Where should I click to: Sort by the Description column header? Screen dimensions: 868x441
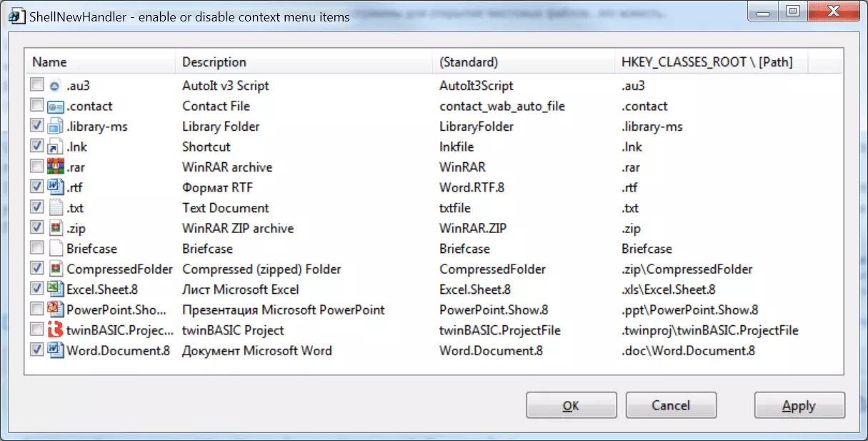[x=304, y=62]
